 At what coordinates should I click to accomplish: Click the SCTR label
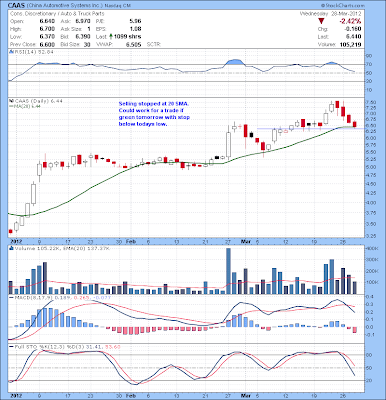pyautogui.click(x=154, y=44)
